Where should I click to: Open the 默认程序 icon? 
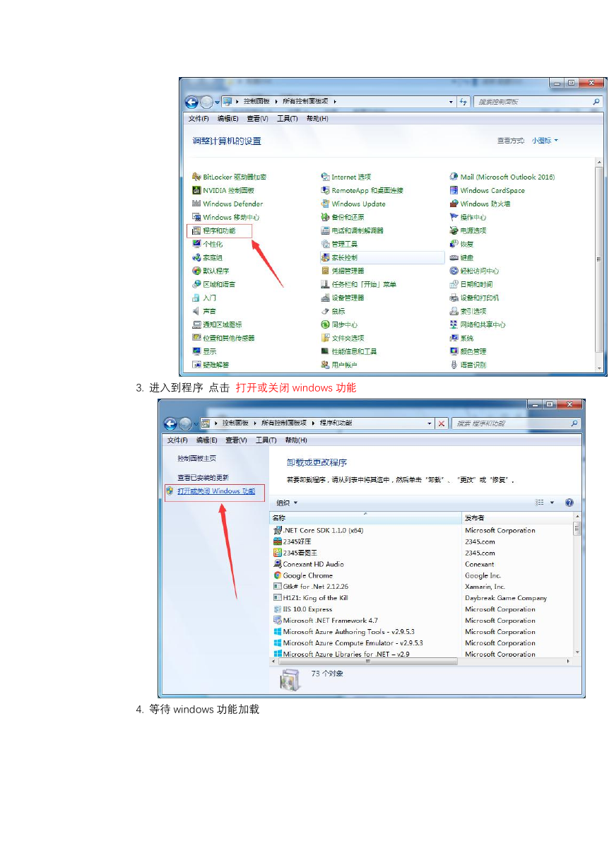(x=196, y=271)
